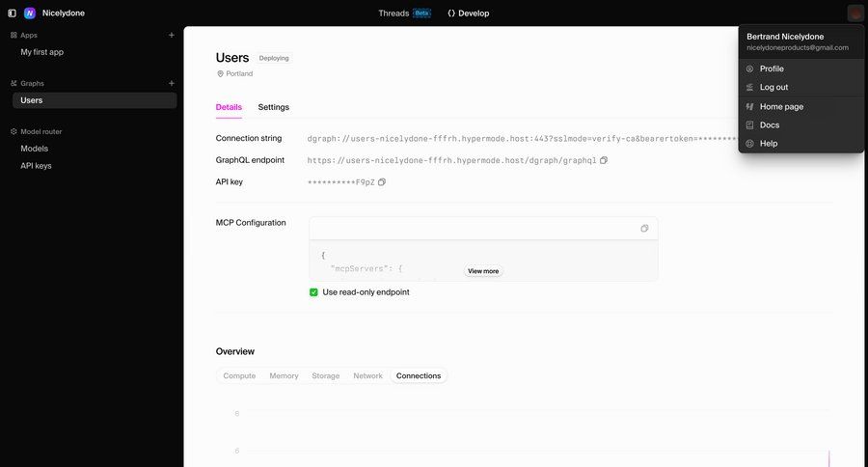Viewport: 868px width, 467px height.
Task: Click the Users page heading
Action: click(232, 58)
